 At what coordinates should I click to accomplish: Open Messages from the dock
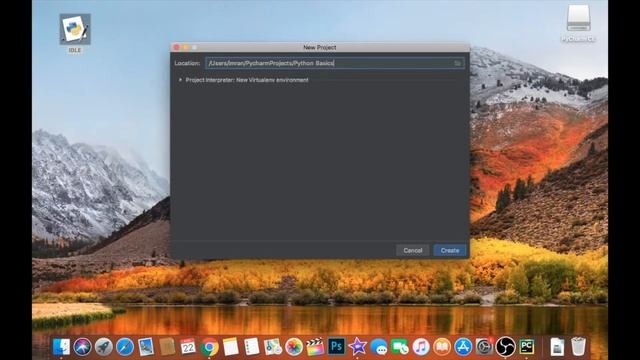[379, 347]
